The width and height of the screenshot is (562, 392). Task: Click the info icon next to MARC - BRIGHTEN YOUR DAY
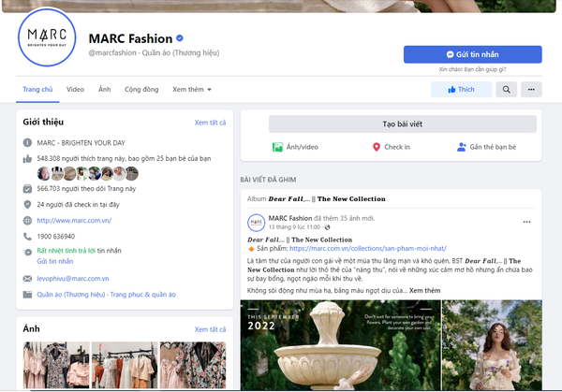[27, 143]
